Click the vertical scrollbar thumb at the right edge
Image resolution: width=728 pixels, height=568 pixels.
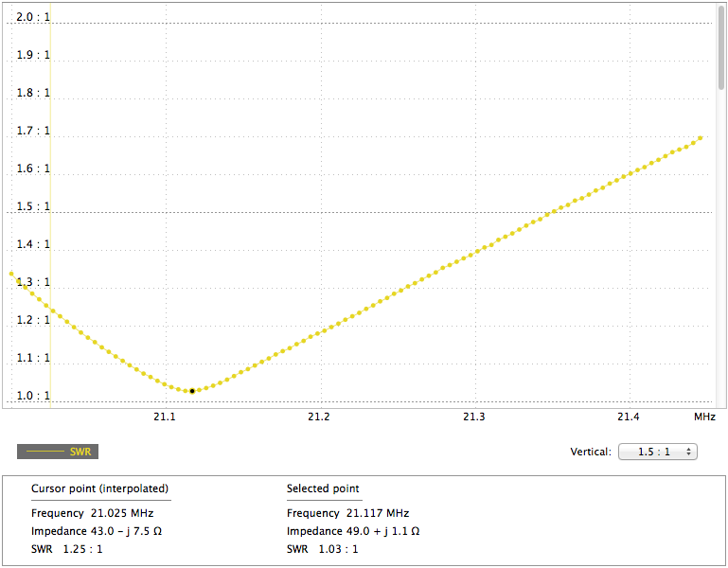click(x=721, y=47)
